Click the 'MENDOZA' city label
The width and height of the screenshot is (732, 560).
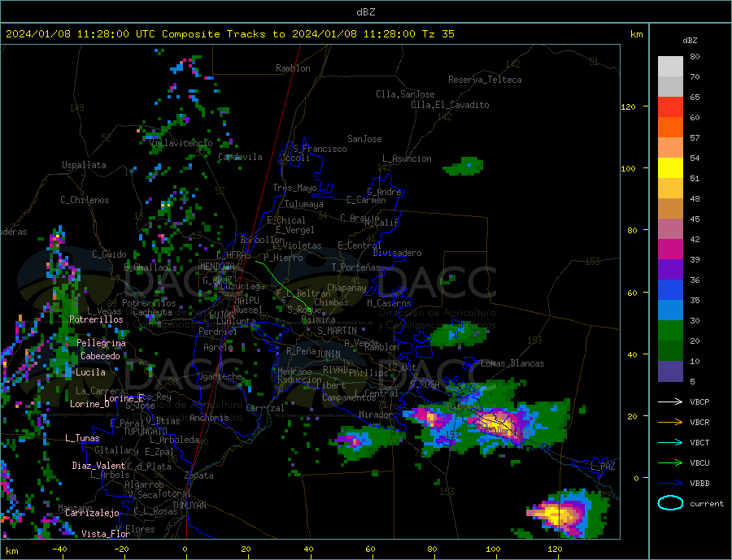coord(218,267)
